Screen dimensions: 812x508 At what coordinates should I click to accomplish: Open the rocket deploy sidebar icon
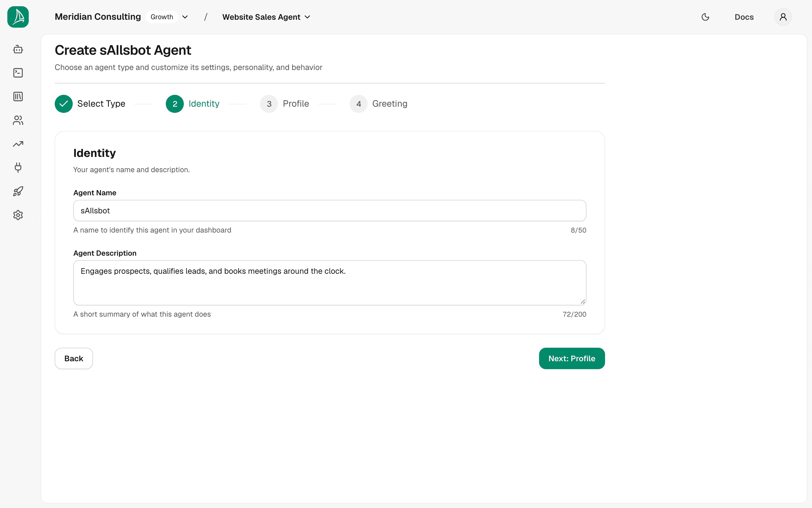tap(18, 192)
